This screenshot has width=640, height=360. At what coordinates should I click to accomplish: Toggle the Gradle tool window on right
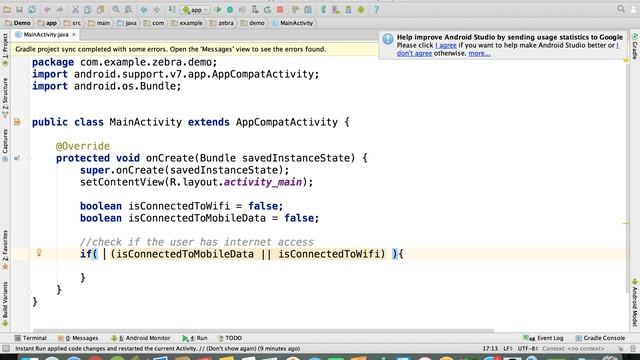point(635,46)
